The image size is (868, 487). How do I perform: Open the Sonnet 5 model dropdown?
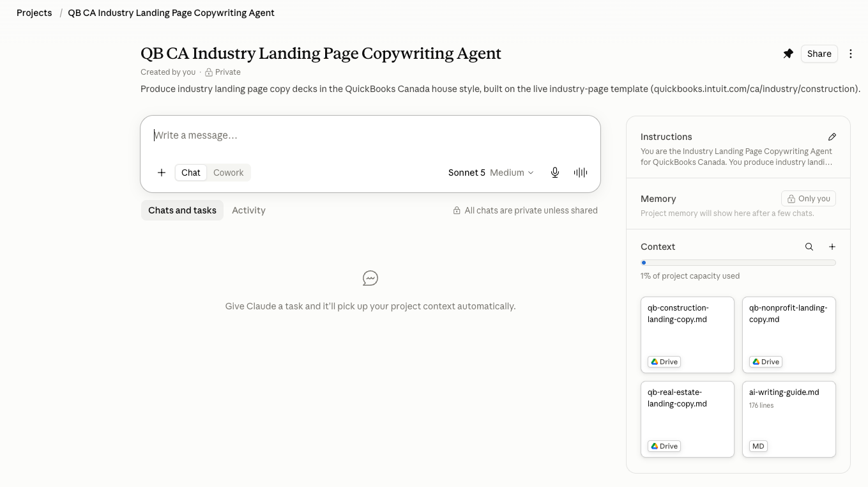tap(491, 173)
